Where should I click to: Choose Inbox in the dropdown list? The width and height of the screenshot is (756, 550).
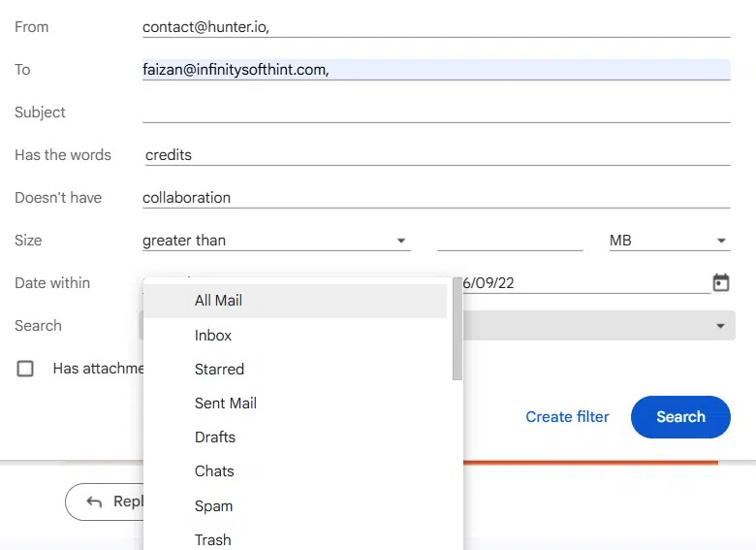[295, 336]
